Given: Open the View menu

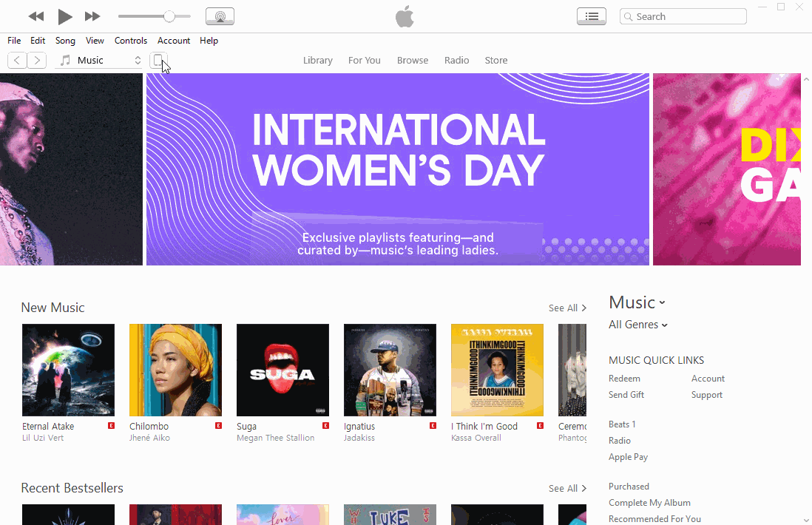Looking at the screenshot, I should [95, 41].
